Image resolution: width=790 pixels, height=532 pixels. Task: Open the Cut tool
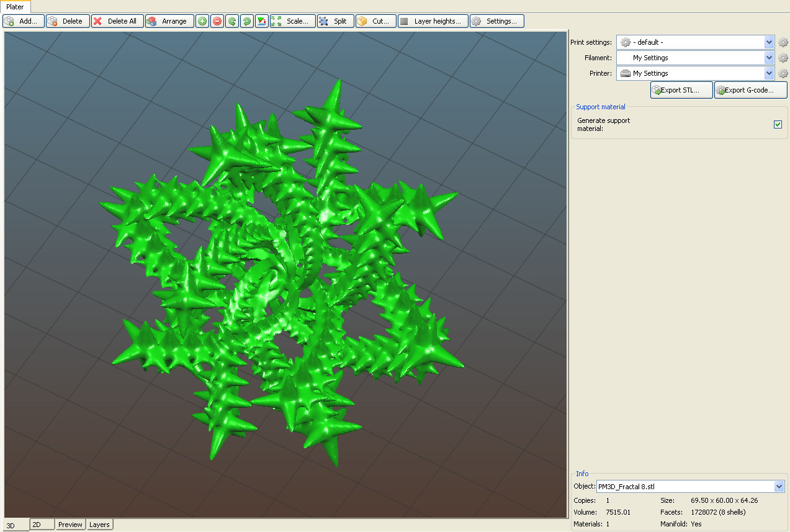click(375, 20)
